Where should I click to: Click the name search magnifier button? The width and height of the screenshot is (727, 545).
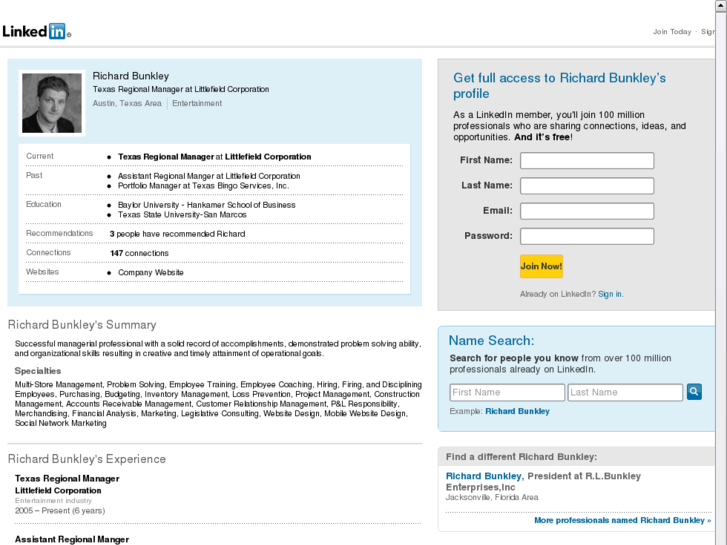coord(694,392)
